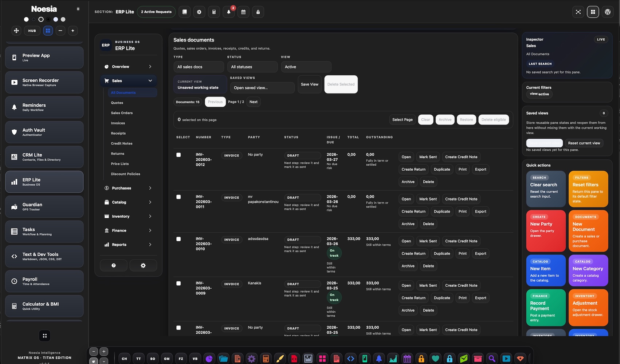Open the purple pie chart dock icon
The image size is (620, 364).
coord(209,359)
